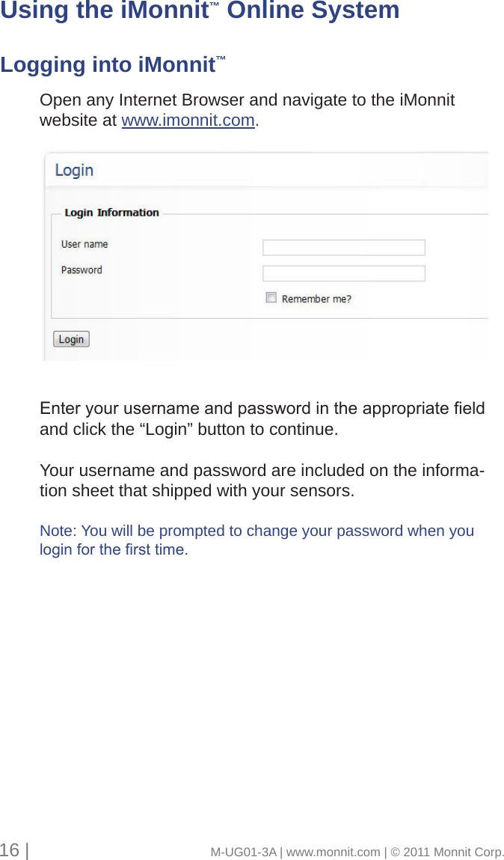Click the "Enter your username and password" paragraph
Viewport: 504px width, 860px height.
pyautogui.click(x=262, y=419)
